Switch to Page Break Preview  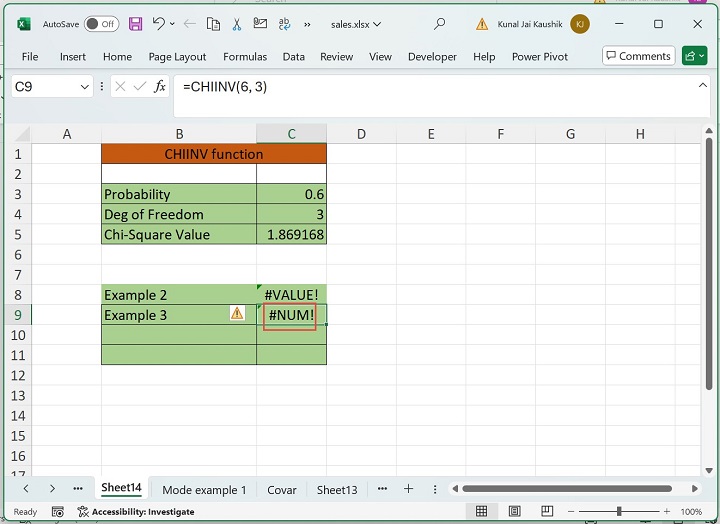547,511
